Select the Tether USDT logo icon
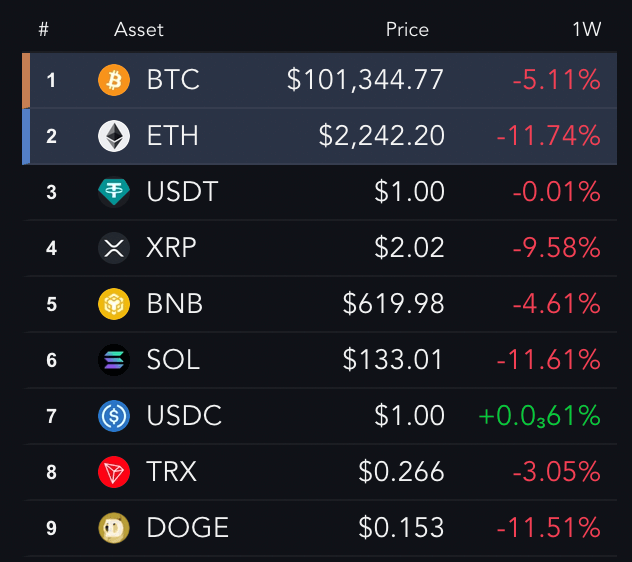The image size is (632, 562). (x=114, y=192)
